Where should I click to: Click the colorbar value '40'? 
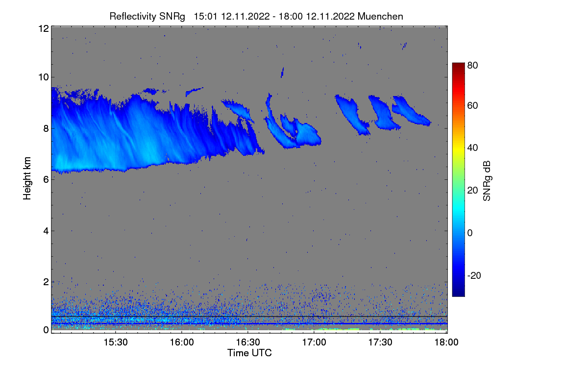473,147
